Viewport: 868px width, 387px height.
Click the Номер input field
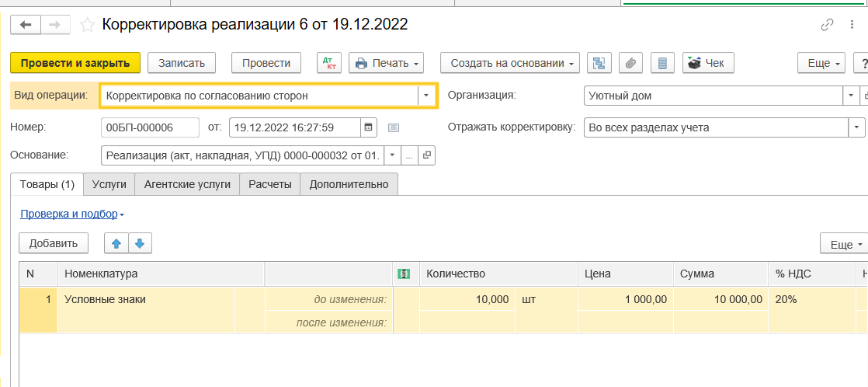[149, 127]
